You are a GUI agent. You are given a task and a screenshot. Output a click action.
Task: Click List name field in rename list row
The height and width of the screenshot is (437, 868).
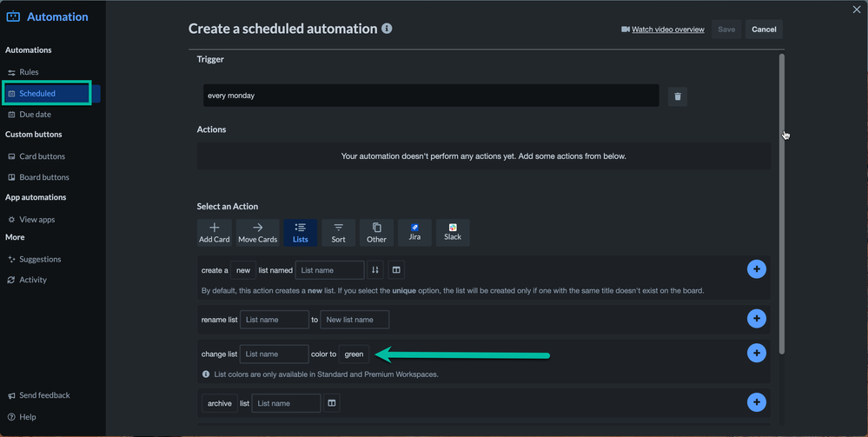(274, 320)
